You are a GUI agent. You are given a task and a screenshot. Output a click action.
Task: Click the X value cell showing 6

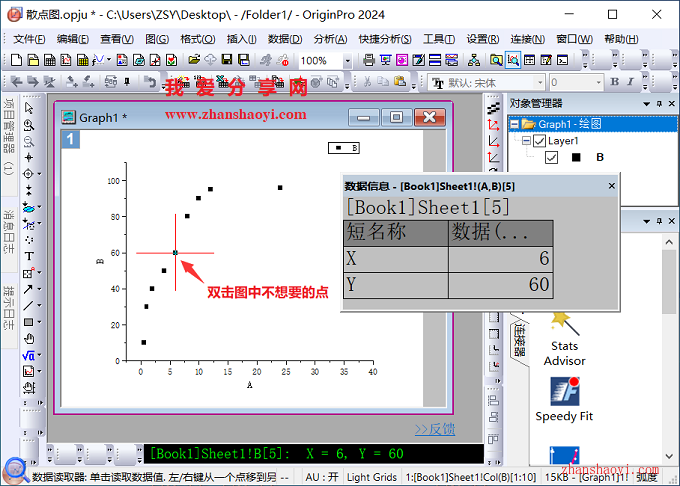click(500, 259)
